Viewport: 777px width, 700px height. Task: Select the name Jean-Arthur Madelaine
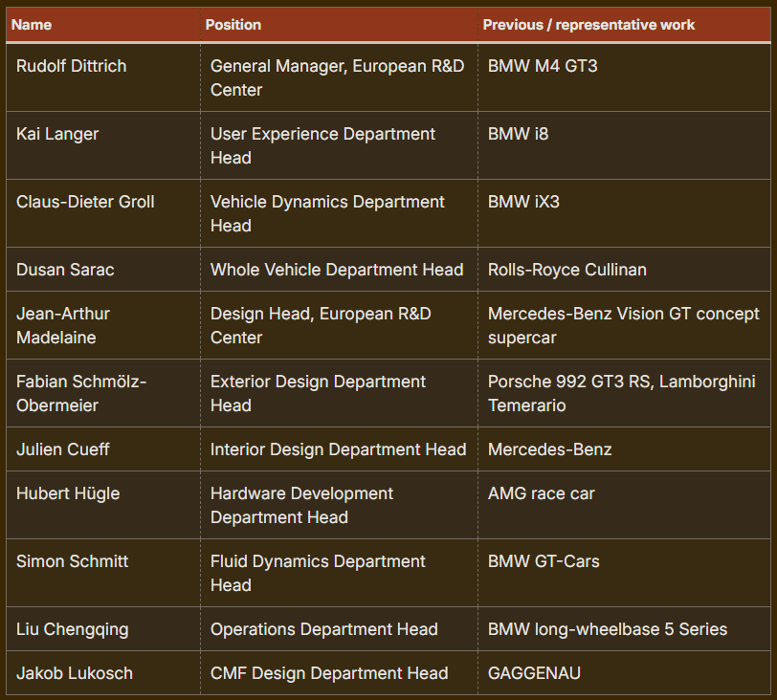[63, 325]
